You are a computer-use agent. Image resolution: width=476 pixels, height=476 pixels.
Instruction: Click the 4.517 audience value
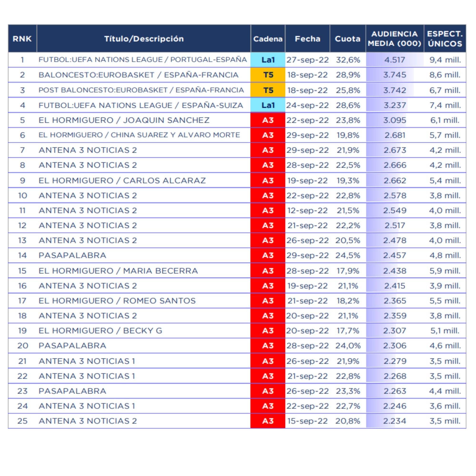(394, 60)
